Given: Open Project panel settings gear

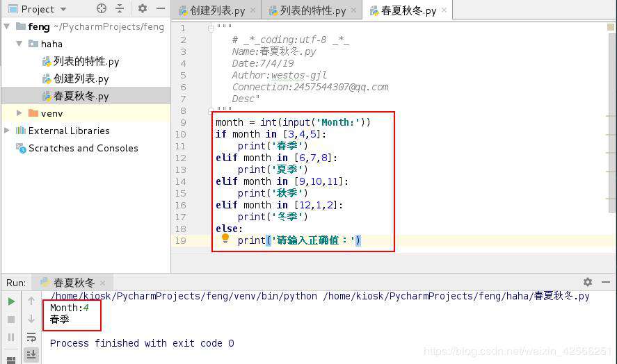Looking at the screenshot, I should click(x=143, y=8).
